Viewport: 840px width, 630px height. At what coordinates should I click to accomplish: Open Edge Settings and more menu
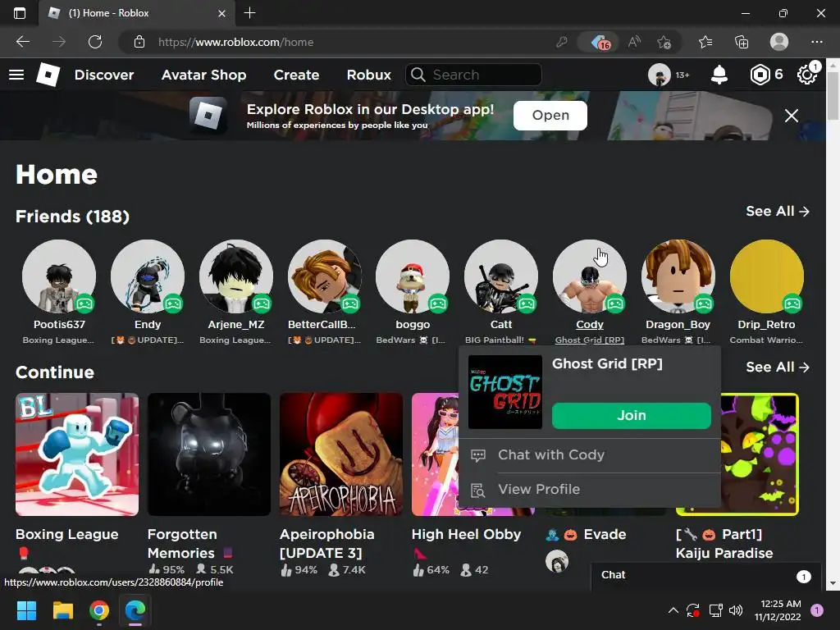(816, 42)
